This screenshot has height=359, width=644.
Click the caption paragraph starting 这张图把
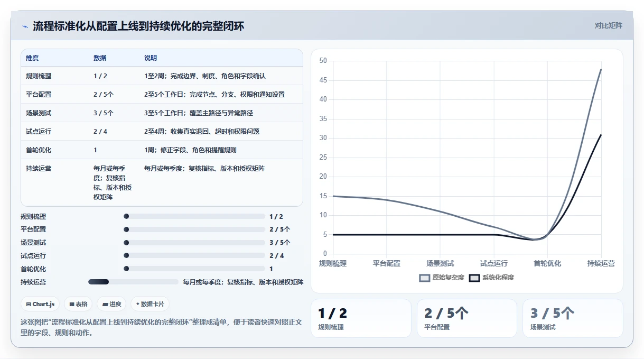click(x=161, y=327)
